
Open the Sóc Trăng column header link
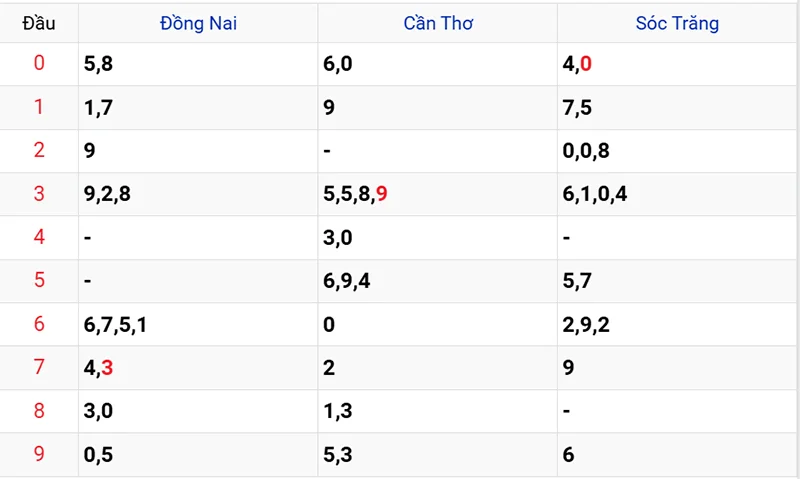(677, 22)
